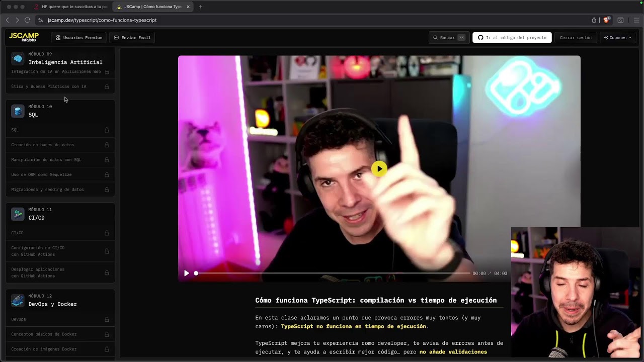Image resolution: width=644 pixels, height=362 pixels.
Task: Open the CI/CD intro lesson row
Action: 60,233
